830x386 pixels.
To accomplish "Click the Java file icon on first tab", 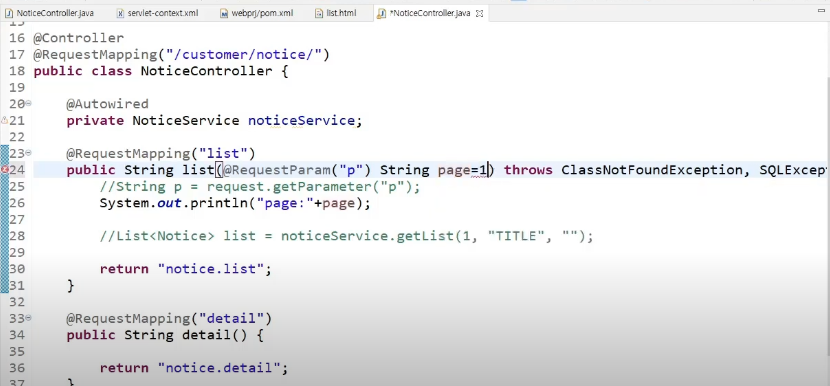I will [9, 13].
